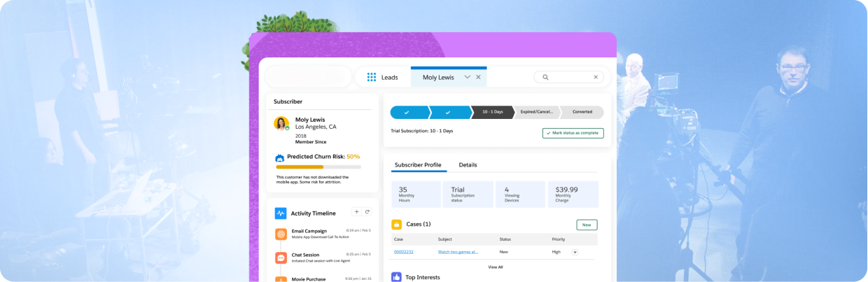Open the Subscriber Profile tab
The image size is (868, 282).
coord(418,165)
